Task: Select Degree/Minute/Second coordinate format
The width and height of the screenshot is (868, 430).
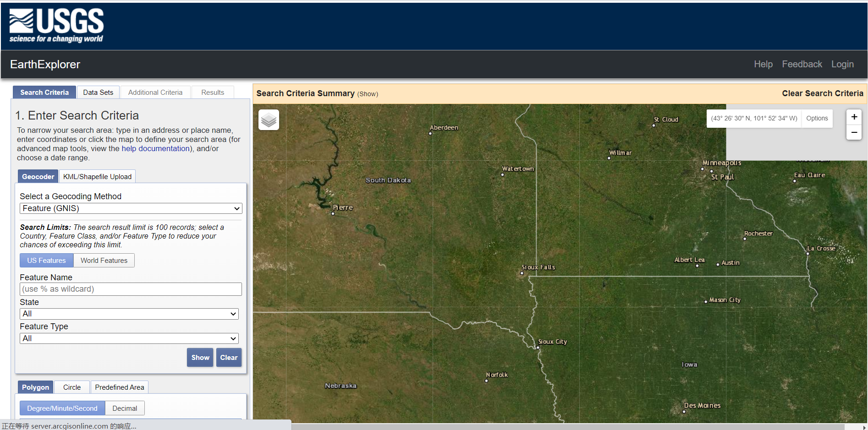Action: [62, 408]
